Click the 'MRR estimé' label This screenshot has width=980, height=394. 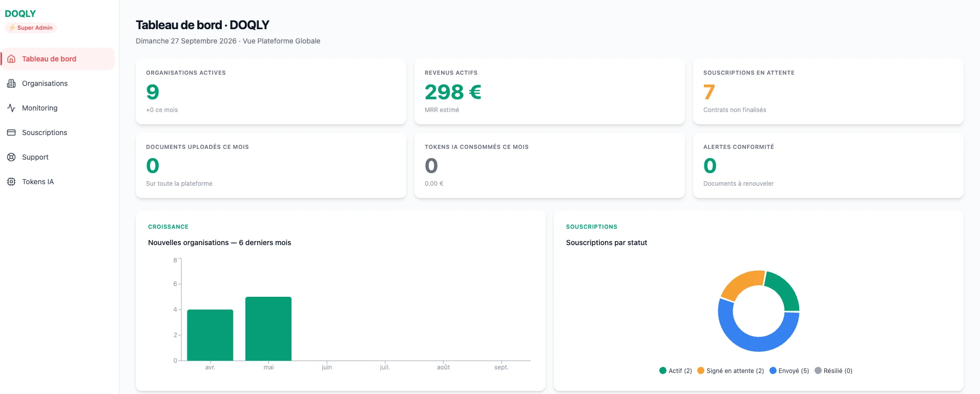pos(442,110)
